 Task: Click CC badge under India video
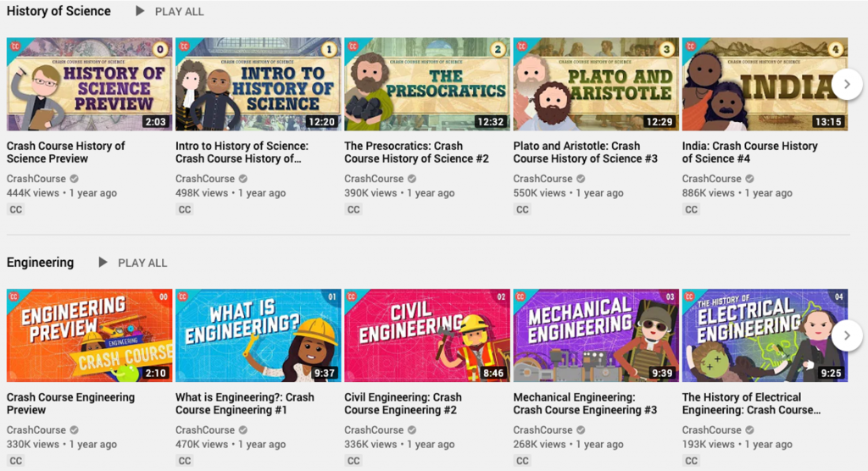pos(691,210)
